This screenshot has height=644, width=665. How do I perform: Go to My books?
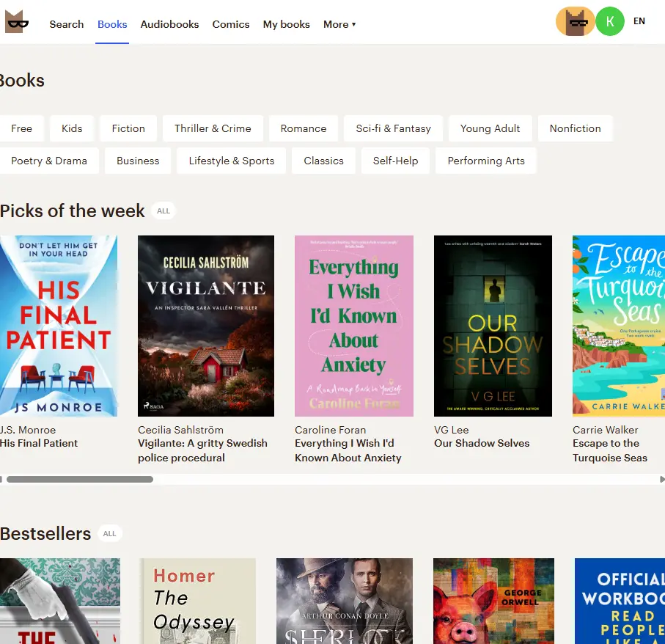[286, 25]
